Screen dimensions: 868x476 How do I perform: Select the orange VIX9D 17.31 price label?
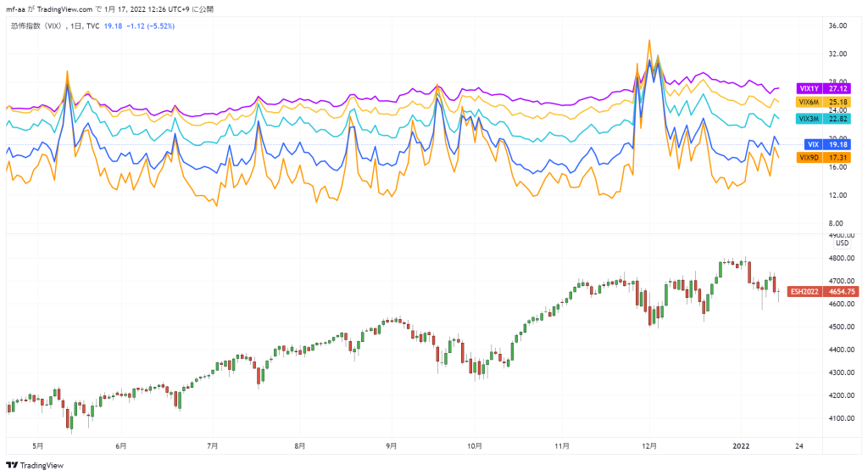(x=824, y=158)
